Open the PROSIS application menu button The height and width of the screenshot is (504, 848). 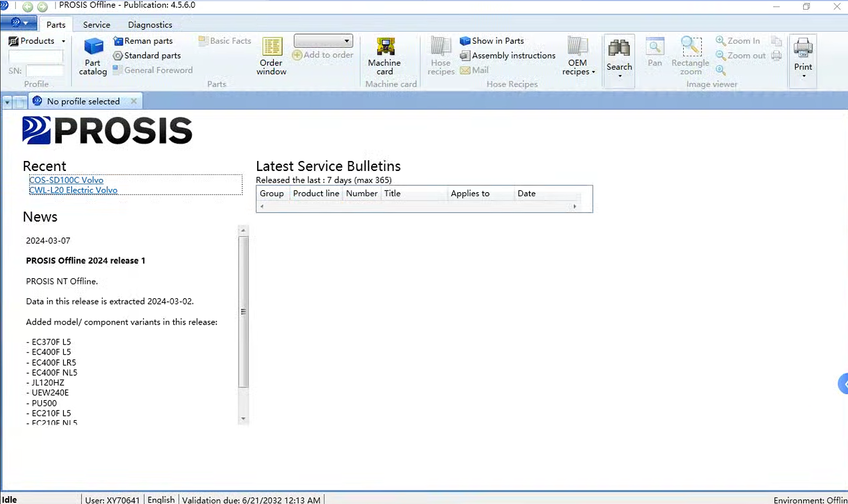tap(18, 23)
